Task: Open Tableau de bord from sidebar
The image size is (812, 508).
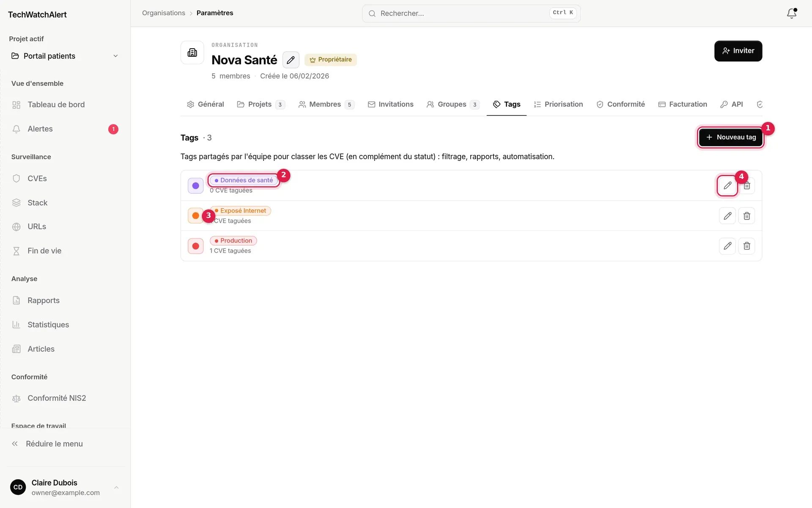Action: (x=65, y=105)
